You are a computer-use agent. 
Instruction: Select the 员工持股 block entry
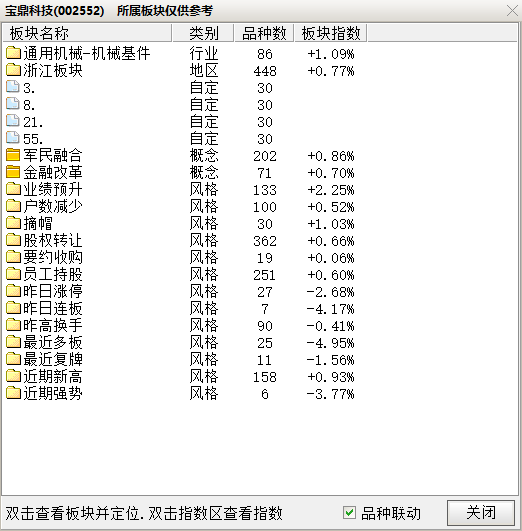click(53, 274)
